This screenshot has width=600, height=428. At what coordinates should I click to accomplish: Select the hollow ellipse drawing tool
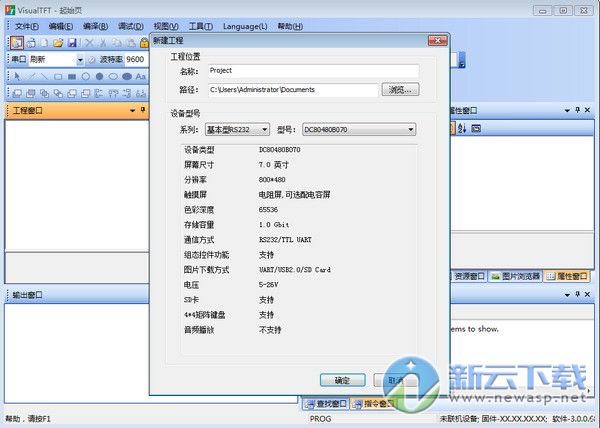113,76
